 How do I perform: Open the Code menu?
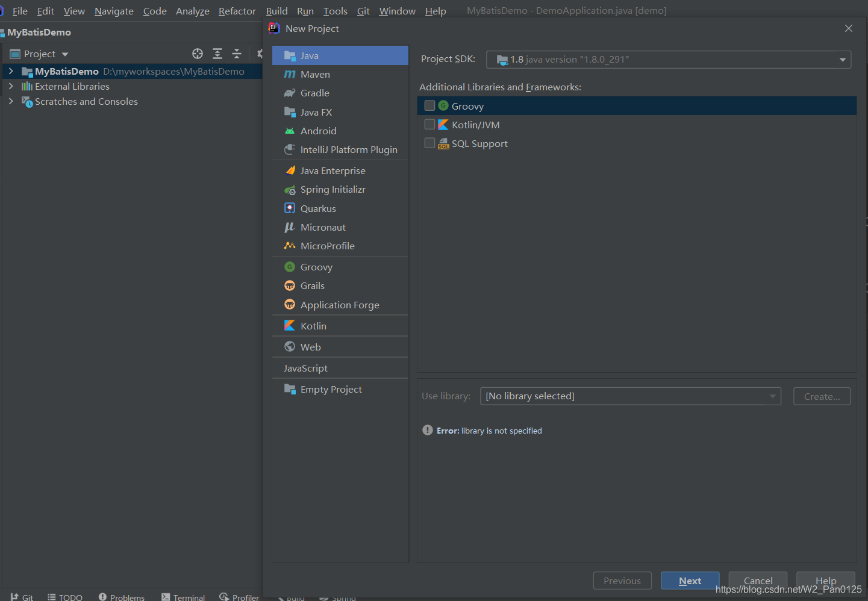155,11
